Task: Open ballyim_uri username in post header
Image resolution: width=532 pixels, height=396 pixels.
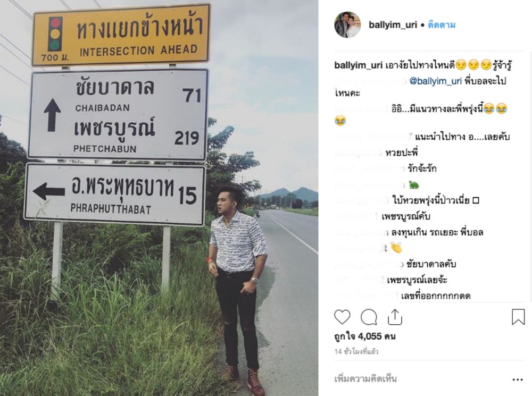Action: tap(393, 25)
